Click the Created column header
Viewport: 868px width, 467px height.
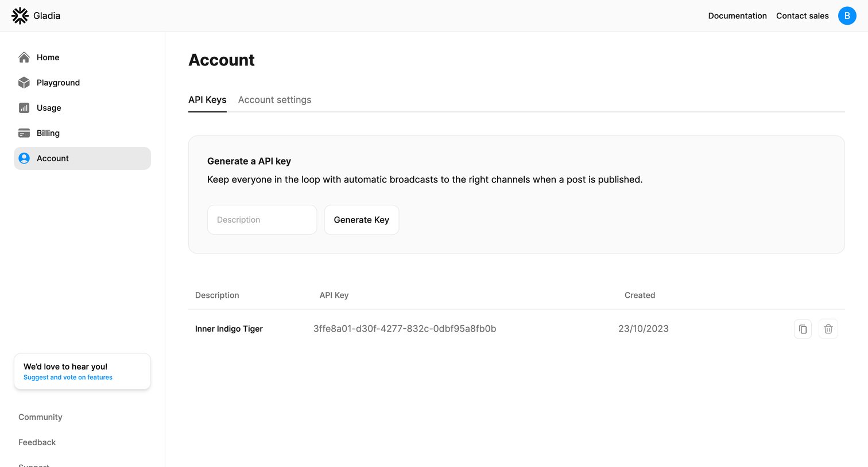pos(640,295)
